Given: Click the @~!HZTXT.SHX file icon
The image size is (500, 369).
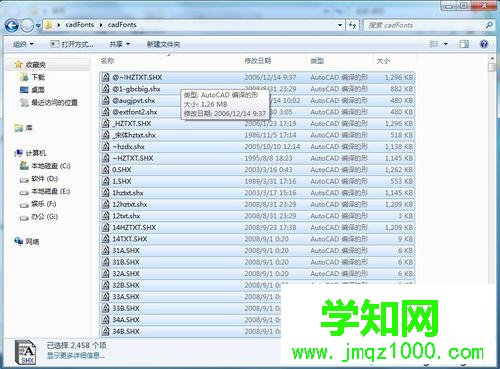Looking at the screenshot, I should coord(106,77).
